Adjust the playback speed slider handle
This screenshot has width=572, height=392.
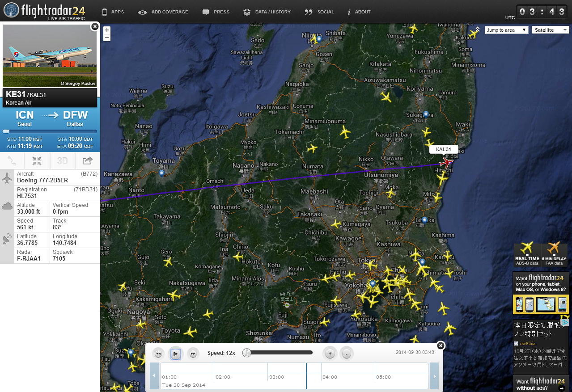[x=246, y=353]
